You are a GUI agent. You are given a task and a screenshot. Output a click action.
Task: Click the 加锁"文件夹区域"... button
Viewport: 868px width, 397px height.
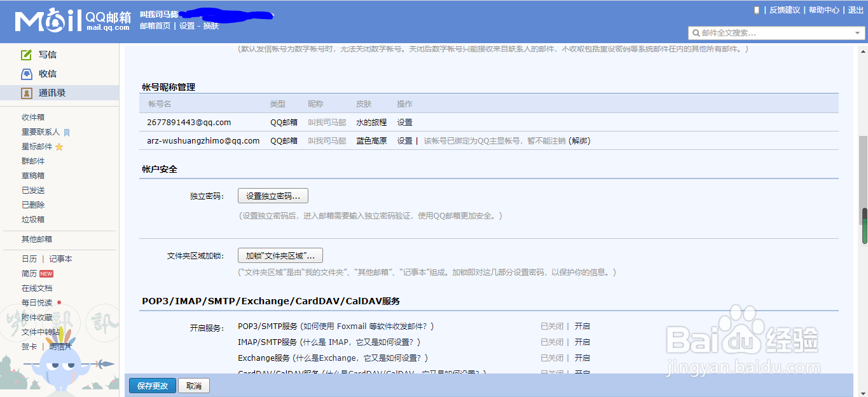click(280, 255)
